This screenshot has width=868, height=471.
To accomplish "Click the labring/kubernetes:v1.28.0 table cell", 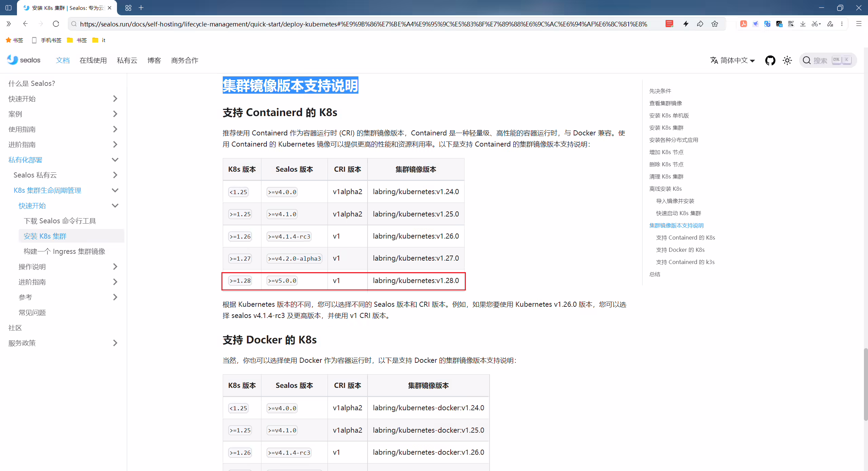I will click(416, 281).
